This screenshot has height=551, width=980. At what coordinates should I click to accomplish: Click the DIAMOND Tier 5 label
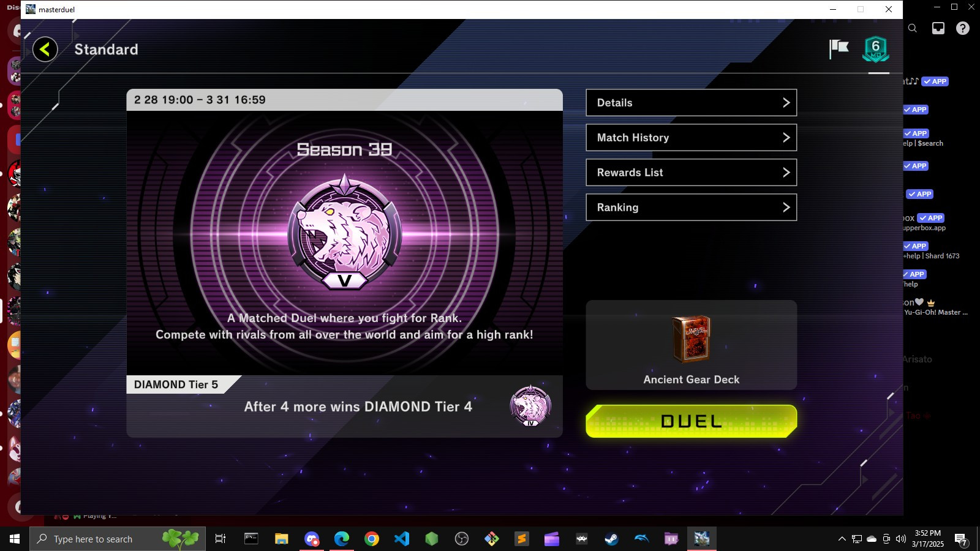pyautogui.click(x=176, y=384)
